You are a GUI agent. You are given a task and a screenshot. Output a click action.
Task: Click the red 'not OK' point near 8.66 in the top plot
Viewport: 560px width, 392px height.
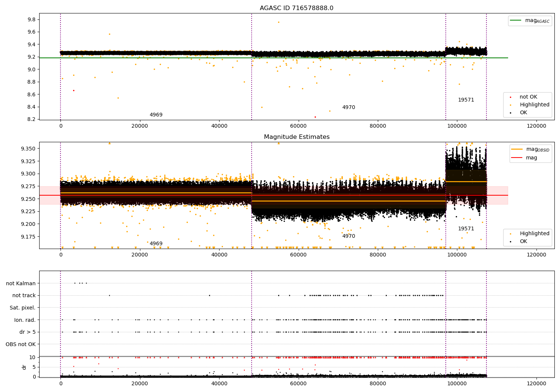click(x=74, y=90)
